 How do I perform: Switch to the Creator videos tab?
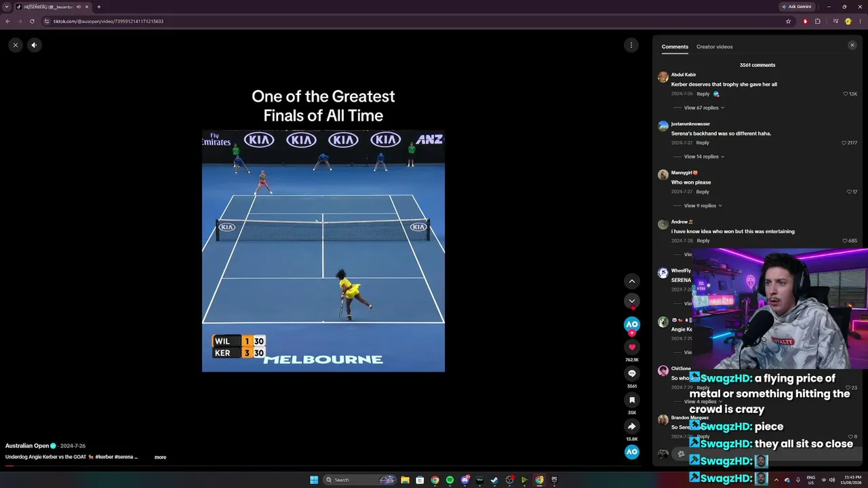714,47
